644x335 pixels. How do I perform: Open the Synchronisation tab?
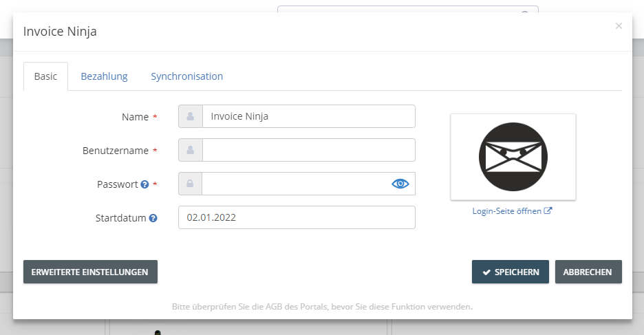pos(187,76)
